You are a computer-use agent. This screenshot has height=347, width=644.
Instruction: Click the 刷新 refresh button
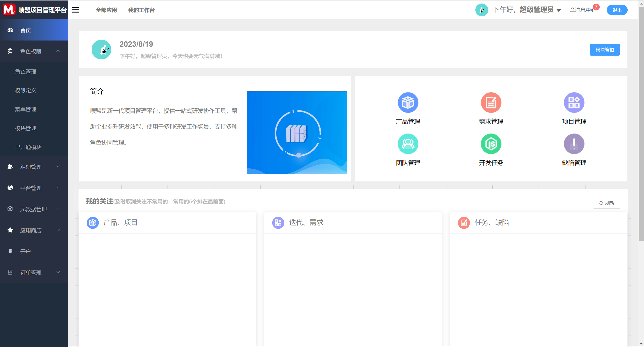pos(607,203)
